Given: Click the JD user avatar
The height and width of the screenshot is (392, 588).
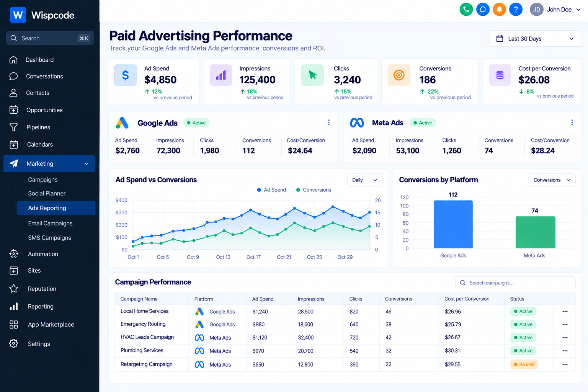Looking at the screenshot, I should click(537, 10).
